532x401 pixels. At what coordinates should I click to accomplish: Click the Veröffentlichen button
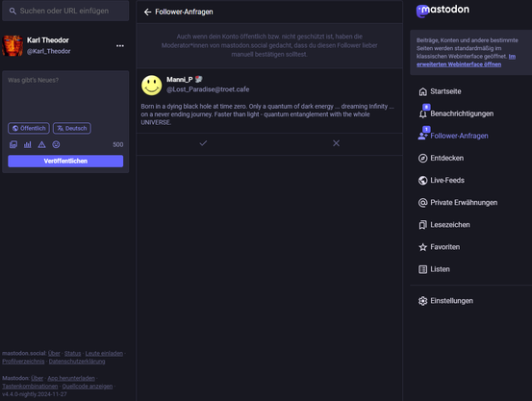(65, 162)
